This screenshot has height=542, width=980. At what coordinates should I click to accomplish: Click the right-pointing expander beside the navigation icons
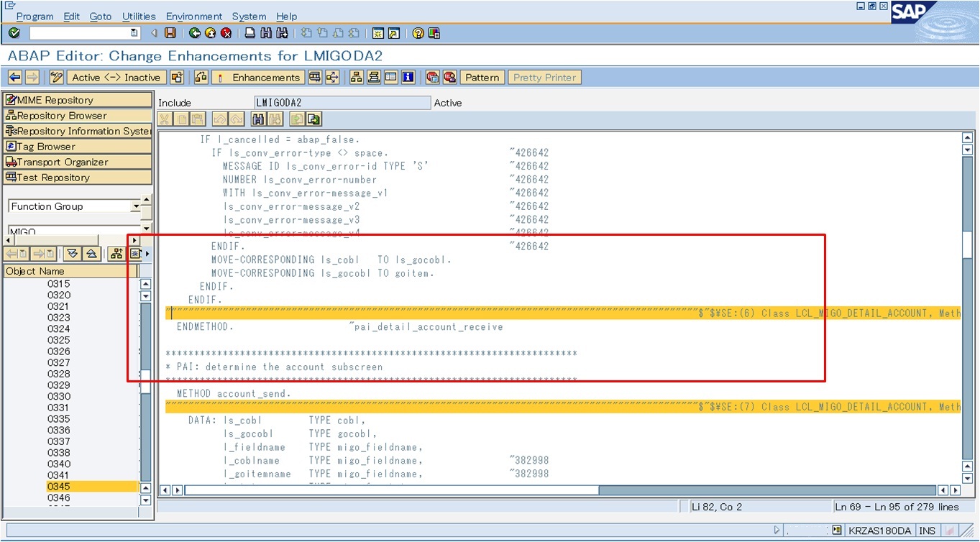(x=148, y=253)
